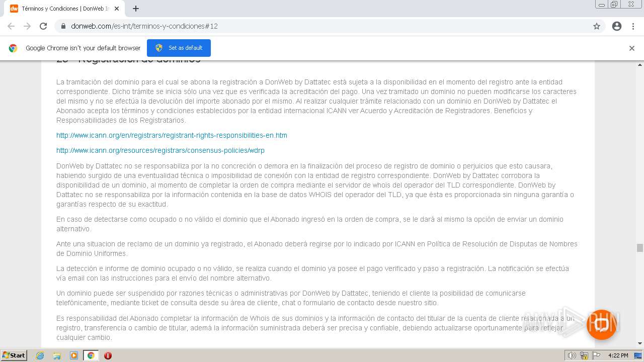Open the ICANN consensus policies wdrp link
This screenshot has height=362, width=644.
point(160,150)
